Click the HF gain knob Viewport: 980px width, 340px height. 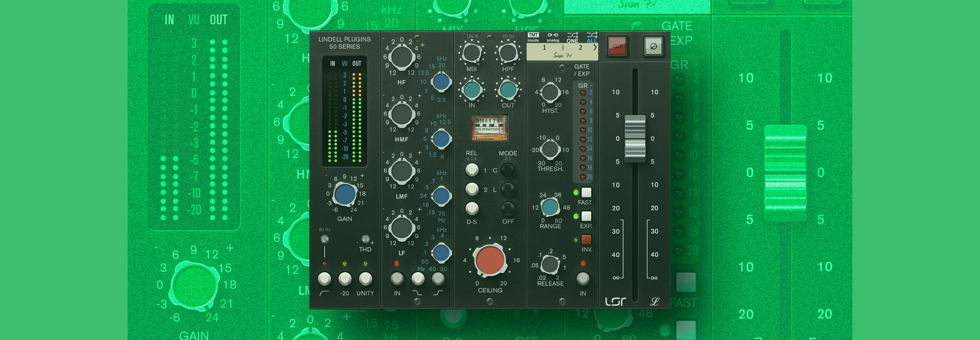402,57
